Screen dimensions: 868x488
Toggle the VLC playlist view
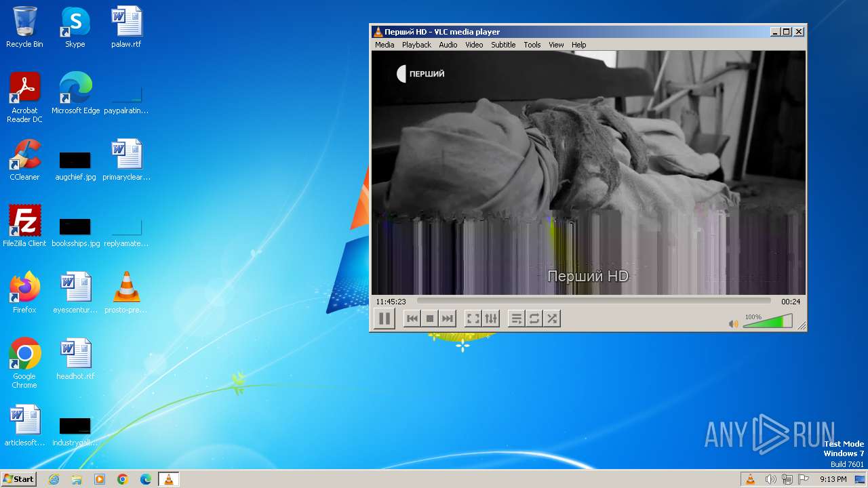tap(517, 319)
